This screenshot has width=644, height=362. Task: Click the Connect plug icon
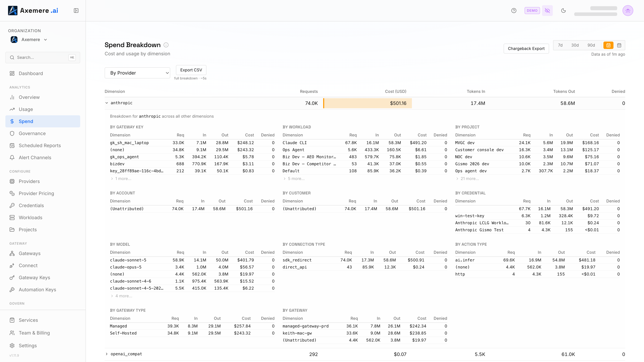pyautogui.click(x=12, y=266)
